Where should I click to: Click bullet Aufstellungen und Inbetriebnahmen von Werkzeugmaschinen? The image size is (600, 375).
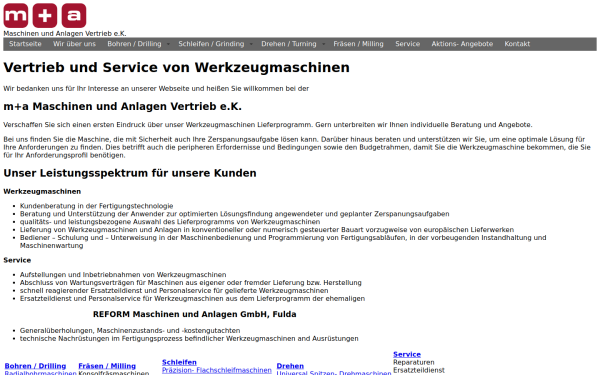tap(123, 275)
